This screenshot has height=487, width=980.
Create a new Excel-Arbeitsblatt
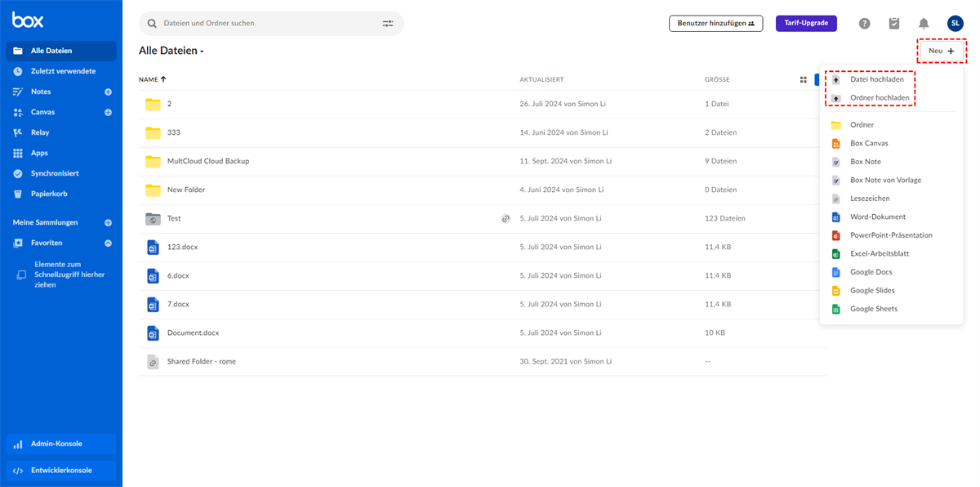point(879,254)
